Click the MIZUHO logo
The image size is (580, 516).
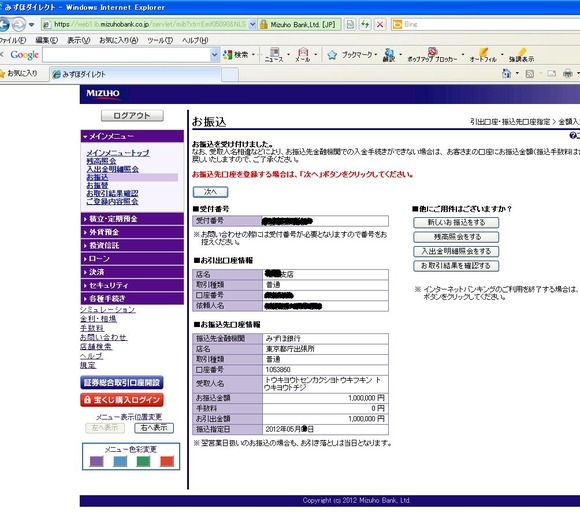(103, 93)
